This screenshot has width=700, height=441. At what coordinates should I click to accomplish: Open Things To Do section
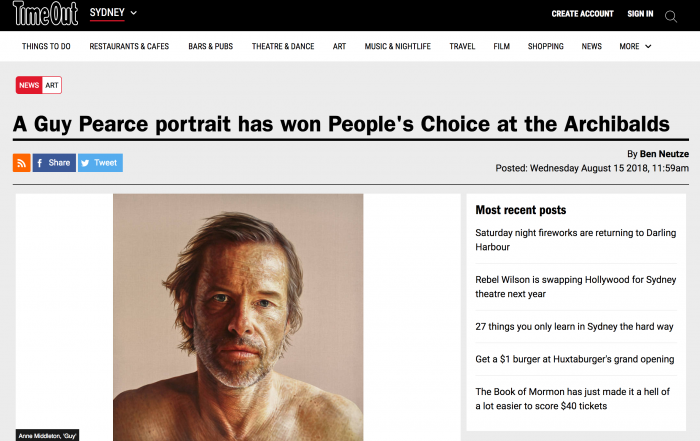(45, 46)
